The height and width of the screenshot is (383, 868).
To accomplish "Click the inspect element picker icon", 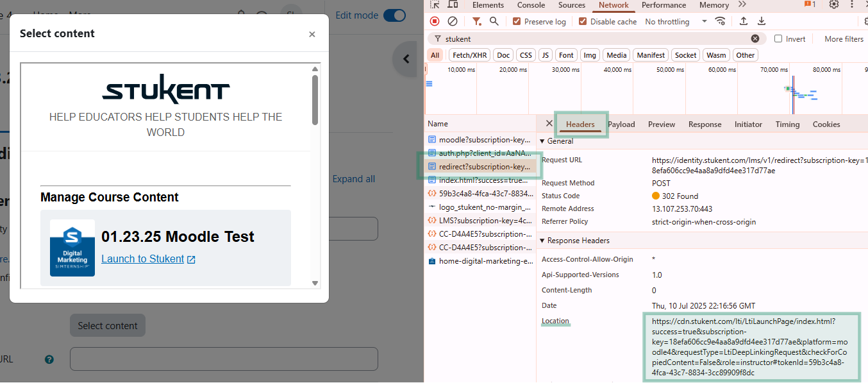I will [x=435, y=5].
